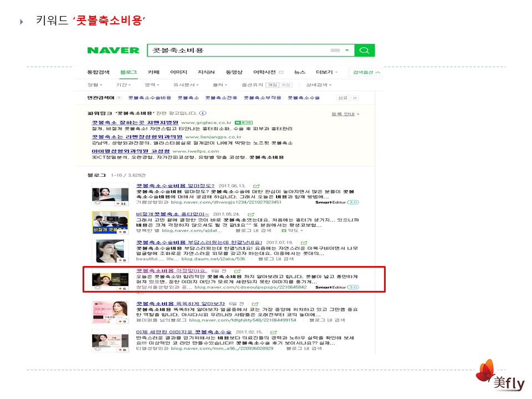Screen dimensions: 532x399
Task: Click inside the search input field
Action: click(238, 50)
